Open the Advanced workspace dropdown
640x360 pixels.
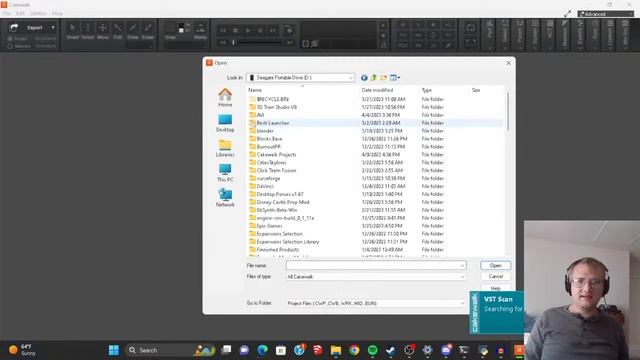point(606,14)
